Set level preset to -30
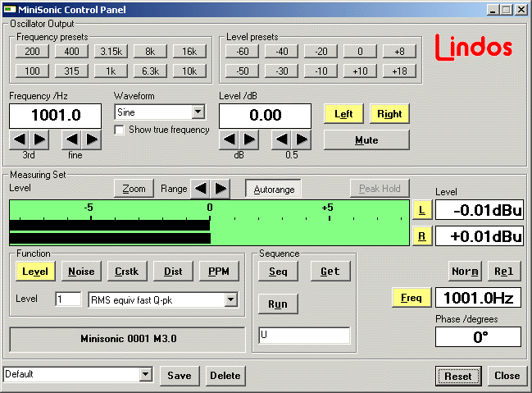Screen dimensions: 532x393 pos(282,71)
